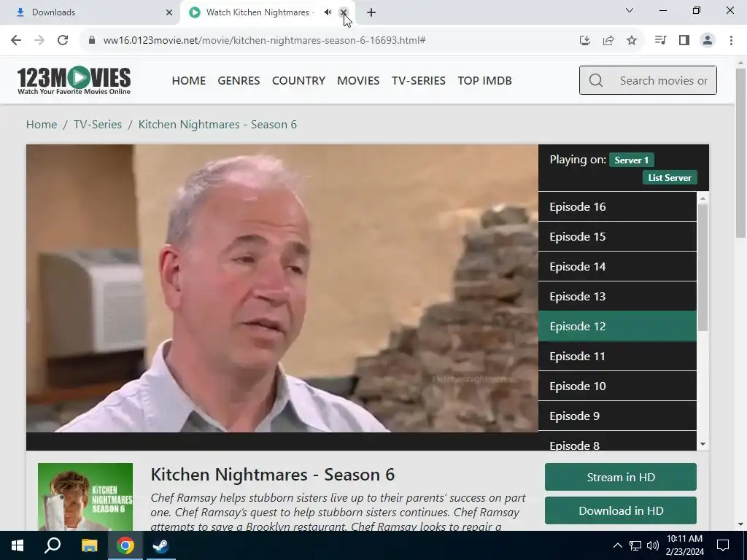Reload the page with the refresh icon
Image resolution: width=747 pixels, height=560 pixels.
(63, 40)
